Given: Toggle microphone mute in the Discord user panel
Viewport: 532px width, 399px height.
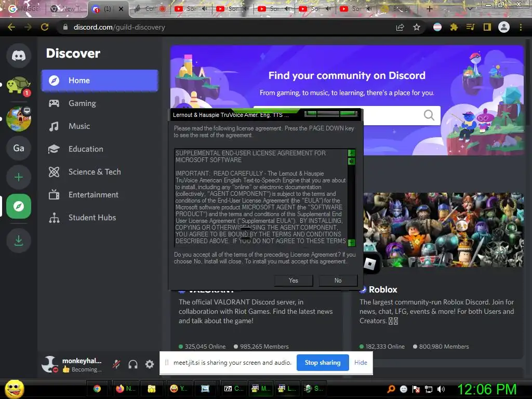Looking at the screenshot, I should [x=116, y=364].
